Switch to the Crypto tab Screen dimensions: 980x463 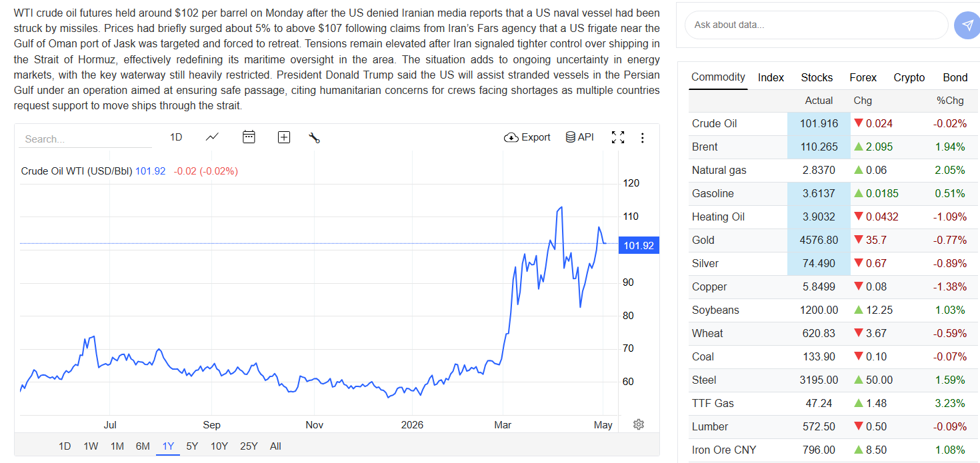(909, 77)
